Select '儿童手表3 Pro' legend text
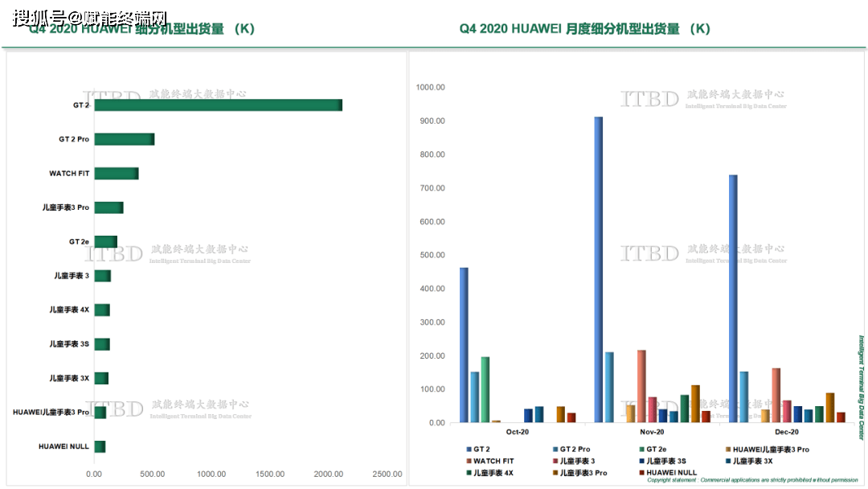The height and width of the screenshot is (489, 868). point(583,473)
